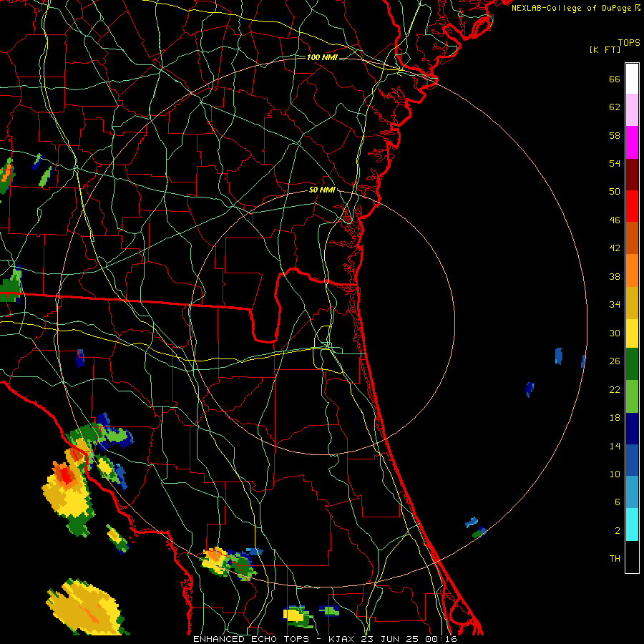Click the 'ENHANCED ECHO TOPS' caption text
The image size is (644, 644).
[x=251, y=639]
